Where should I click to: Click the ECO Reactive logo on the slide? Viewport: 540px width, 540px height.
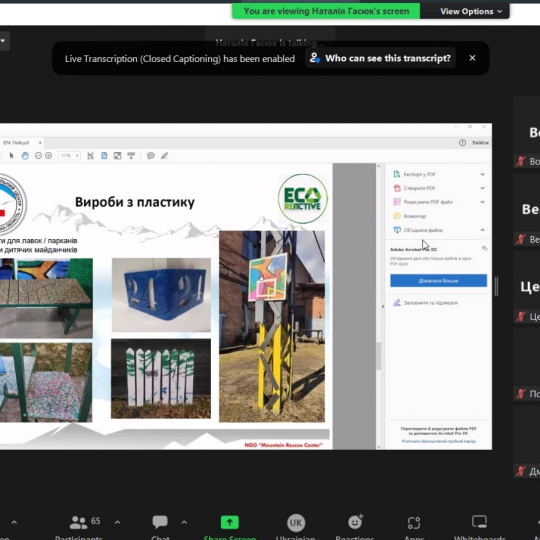coord(303,198)
